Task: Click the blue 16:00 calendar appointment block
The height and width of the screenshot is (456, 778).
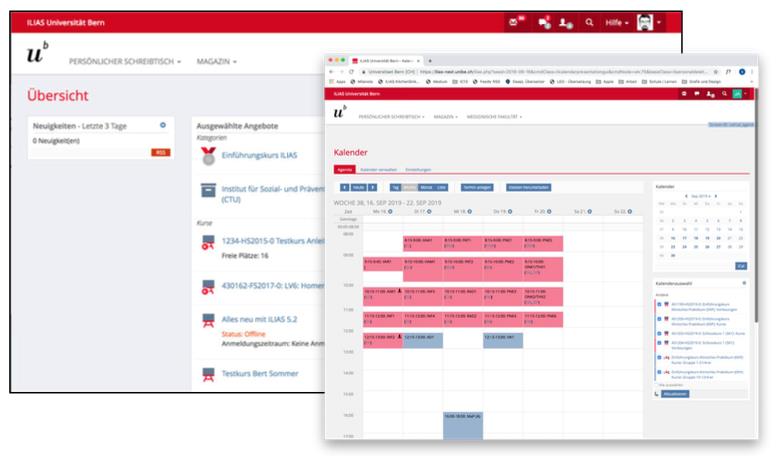Action: tap(462, 420)
